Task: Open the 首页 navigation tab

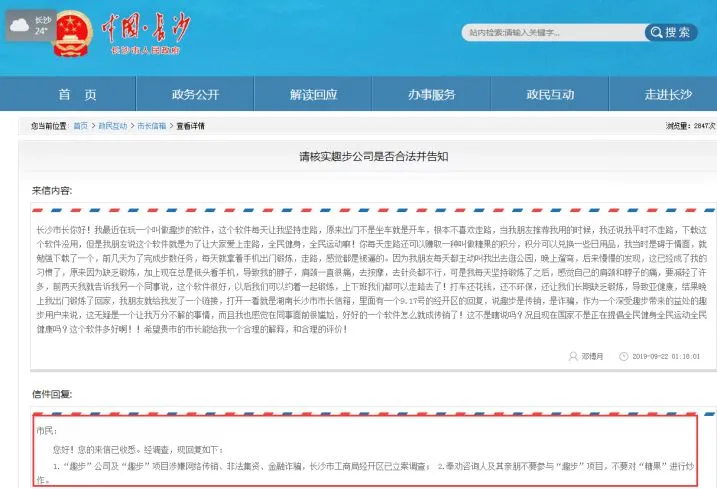Action: coord(77,94)
